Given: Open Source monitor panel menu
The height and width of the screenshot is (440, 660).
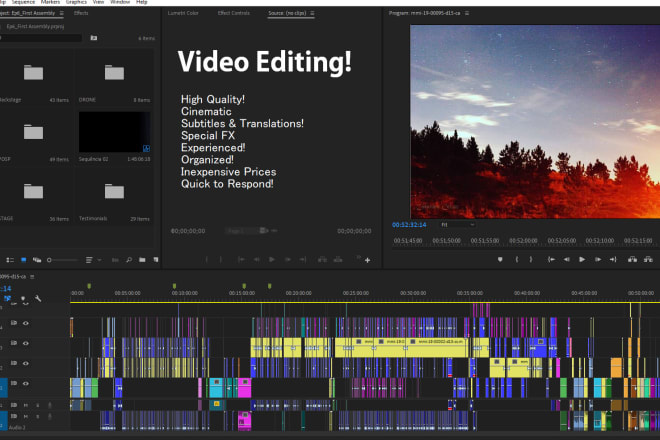Looking at the screenshot, I should click(312, 13).
